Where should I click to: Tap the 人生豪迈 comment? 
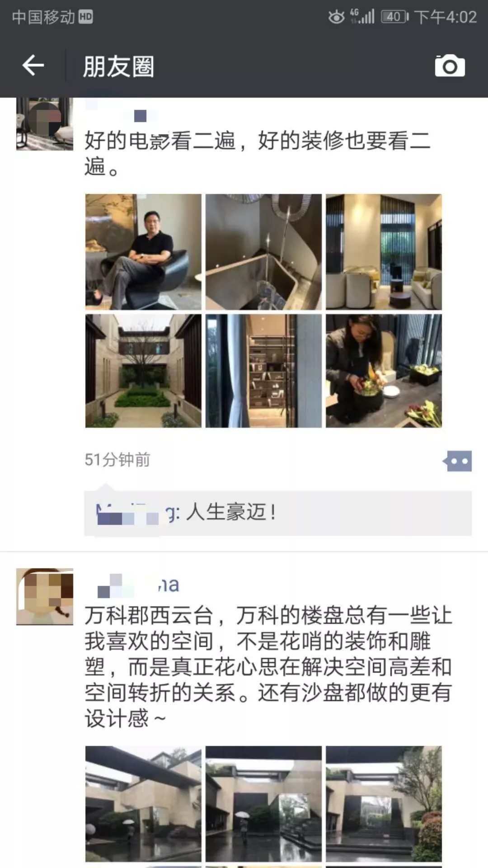pos(231,513)
